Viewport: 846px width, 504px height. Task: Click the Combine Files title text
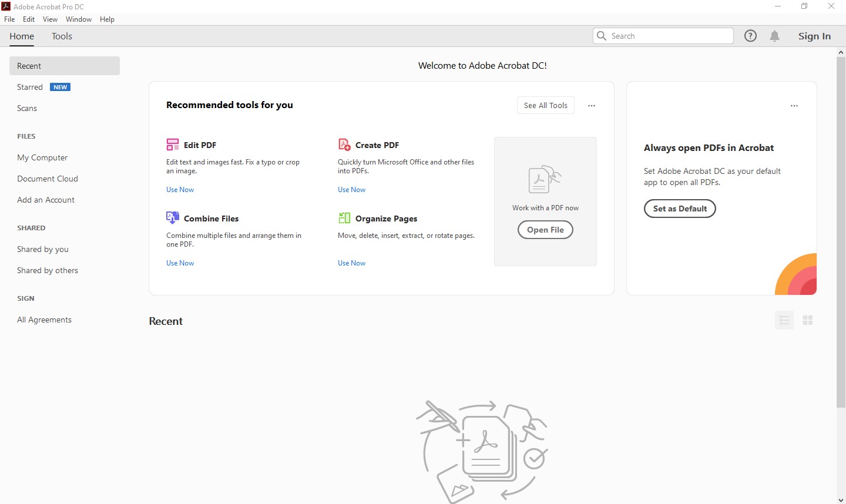(211, 219)
